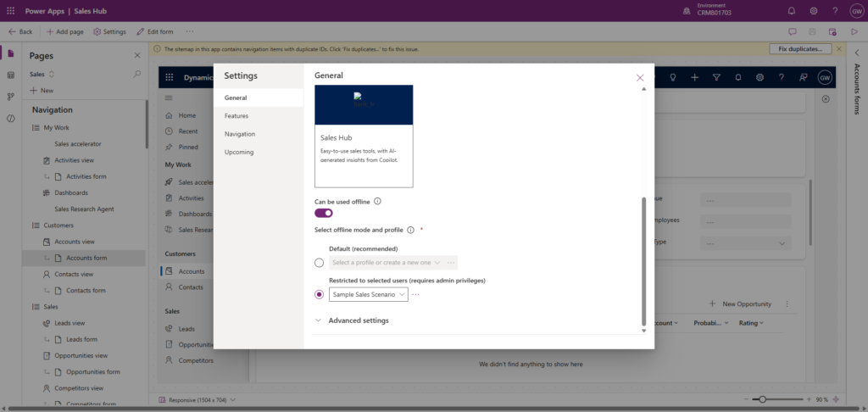Open the Responsive size dropdown

(x=202, y=399)
